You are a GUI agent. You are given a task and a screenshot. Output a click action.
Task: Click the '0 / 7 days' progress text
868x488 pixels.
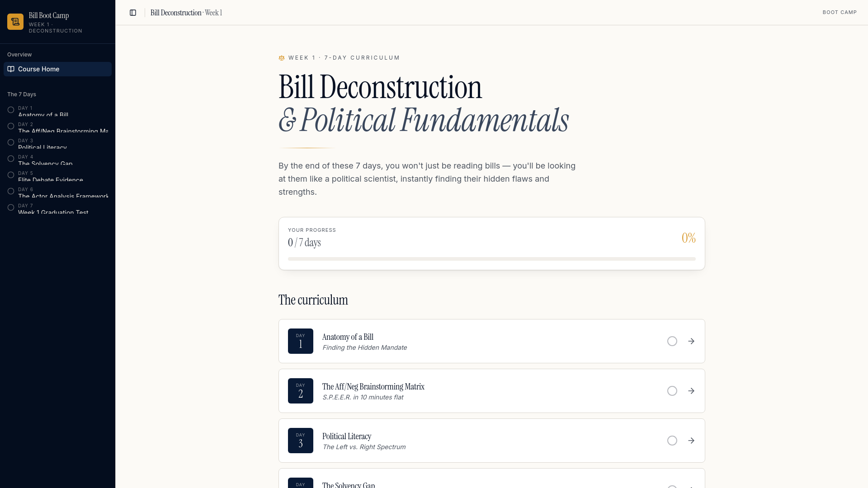point(304,243)
